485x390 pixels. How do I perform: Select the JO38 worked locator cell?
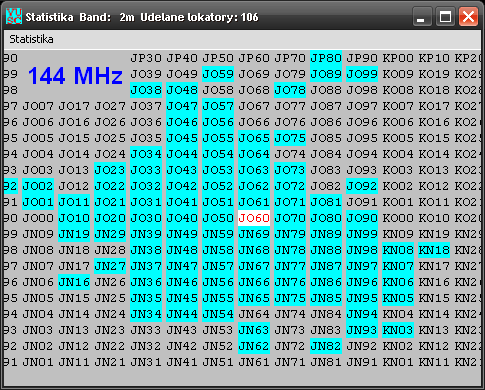tap(146, 90)
